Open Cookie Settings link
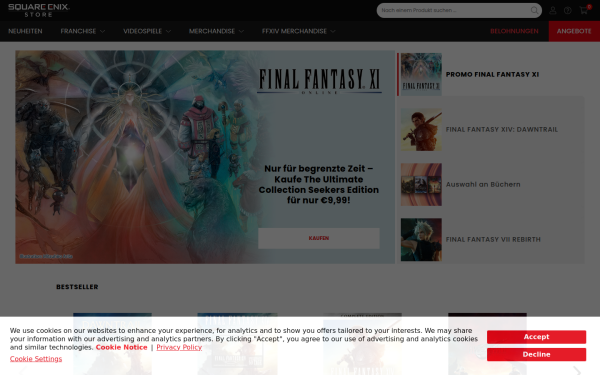 (36, 359)
